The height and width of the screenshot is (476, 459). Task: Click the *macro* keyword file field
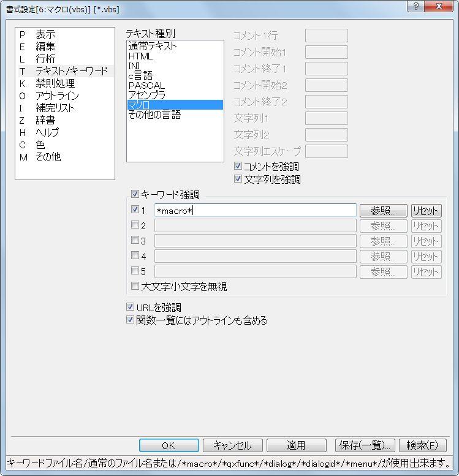tap(255, 211)
